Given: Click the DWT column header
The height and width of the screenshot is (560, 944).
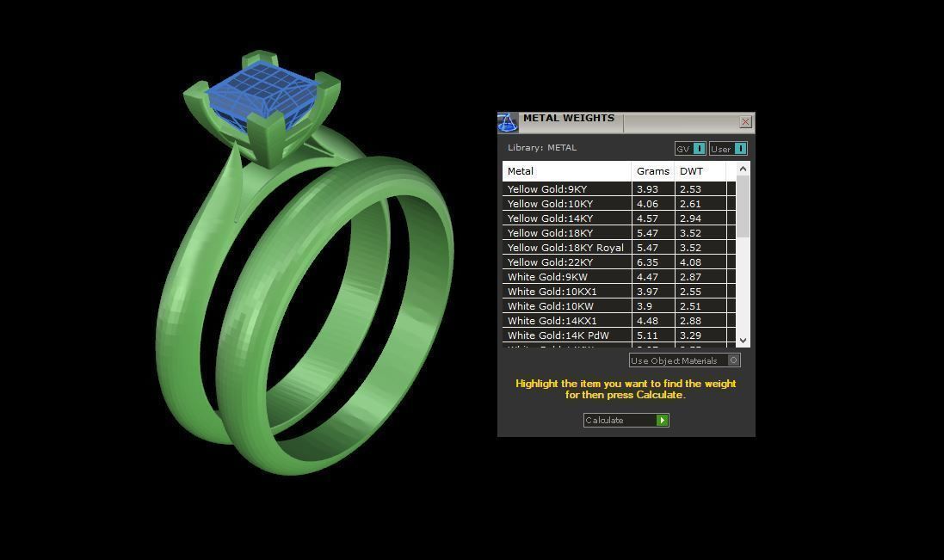Looking at the screenshot, I should point(700,171).
